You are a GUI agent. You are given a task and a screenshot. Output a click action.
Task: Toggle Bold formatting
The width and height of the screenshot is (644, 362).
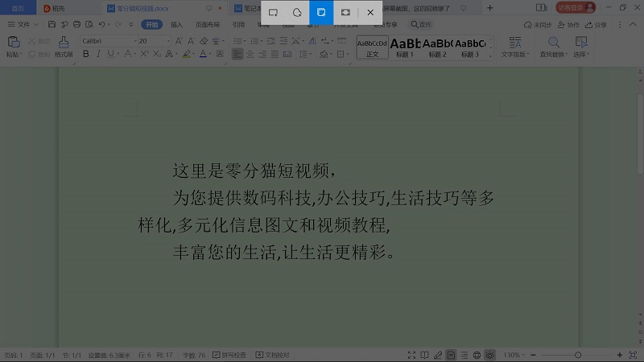point(86,54)
